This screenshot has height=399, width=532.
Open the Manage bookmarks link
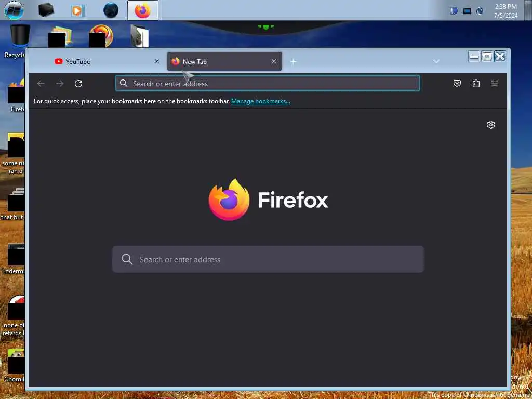click(261, 101)
